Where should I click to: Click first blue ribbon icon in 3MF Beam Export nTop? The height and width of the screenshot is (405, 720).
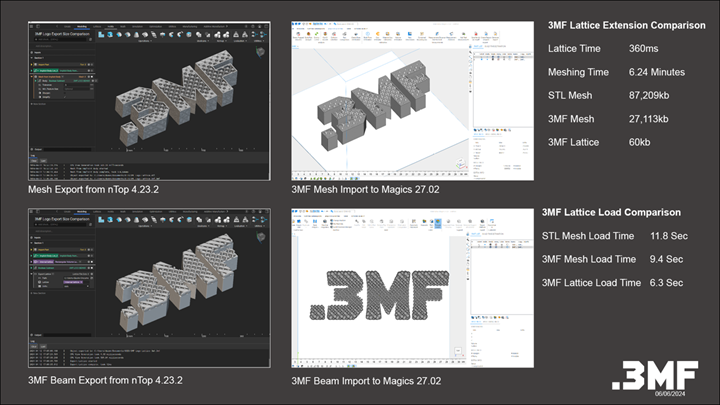click(101, 219)
